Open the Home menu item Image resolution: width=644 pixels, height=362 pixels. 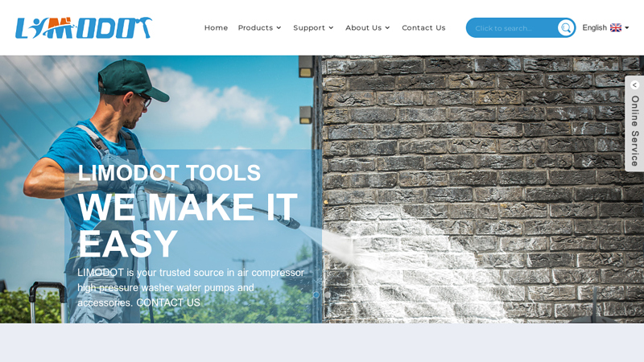click(216, 27)
